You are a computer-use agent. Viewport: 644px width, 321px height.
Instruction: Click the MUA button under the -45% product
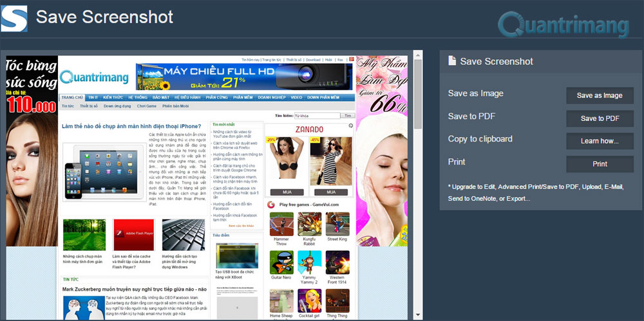(330, 192)
